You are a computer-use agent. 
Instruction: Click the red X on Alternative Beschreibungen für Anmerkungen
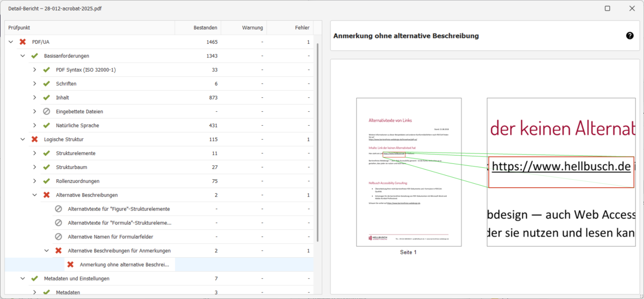pos(58,250)
